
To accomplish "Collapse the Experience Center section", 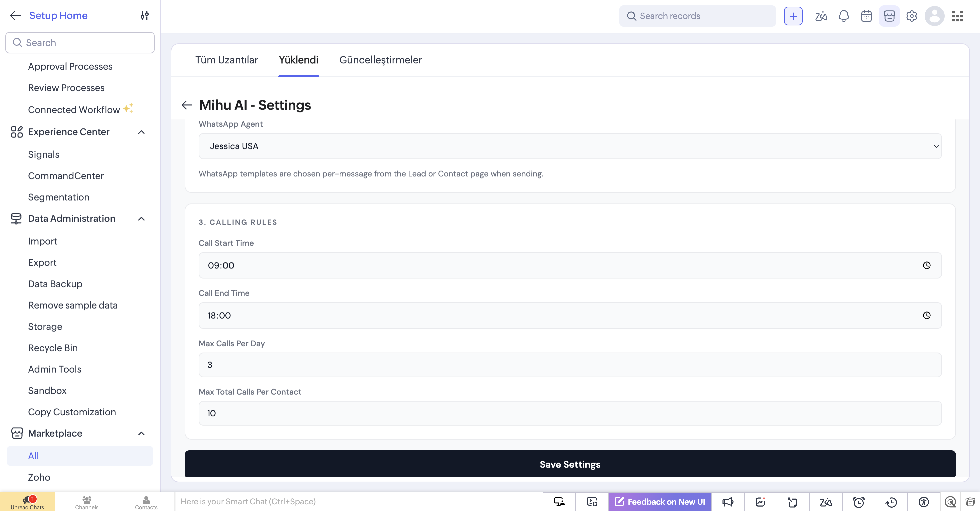I will (142, 132).
